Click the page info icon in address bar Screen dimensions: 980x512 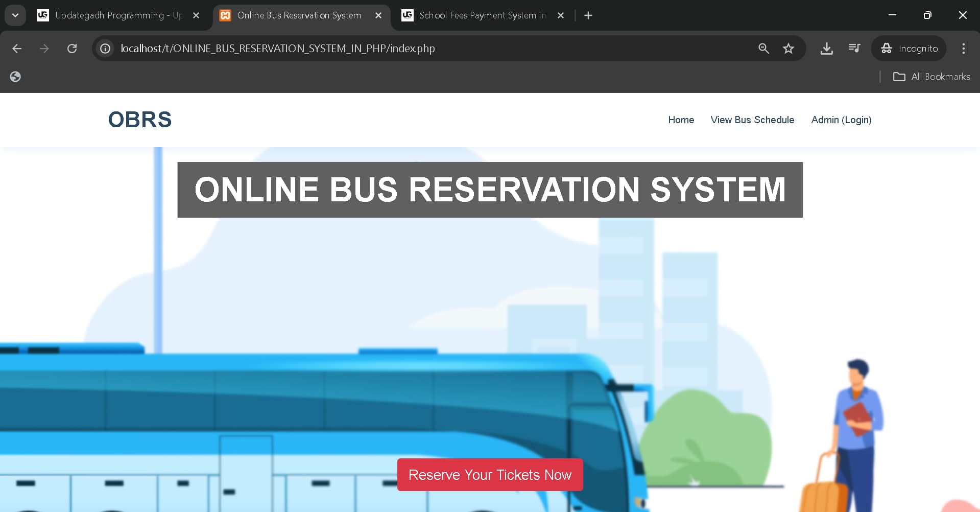[x=105, y=48]
